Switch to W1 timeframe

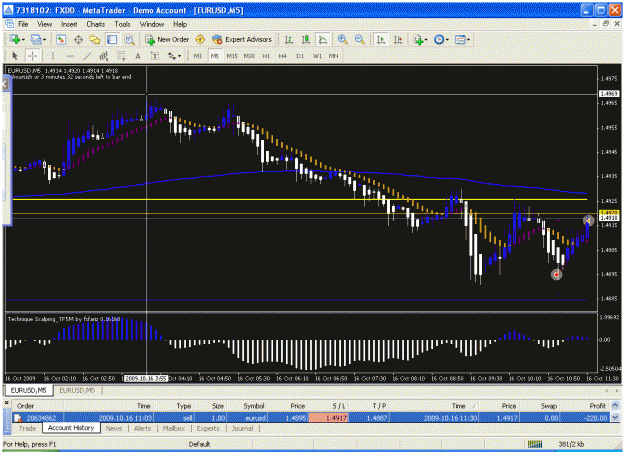(317, 56)
